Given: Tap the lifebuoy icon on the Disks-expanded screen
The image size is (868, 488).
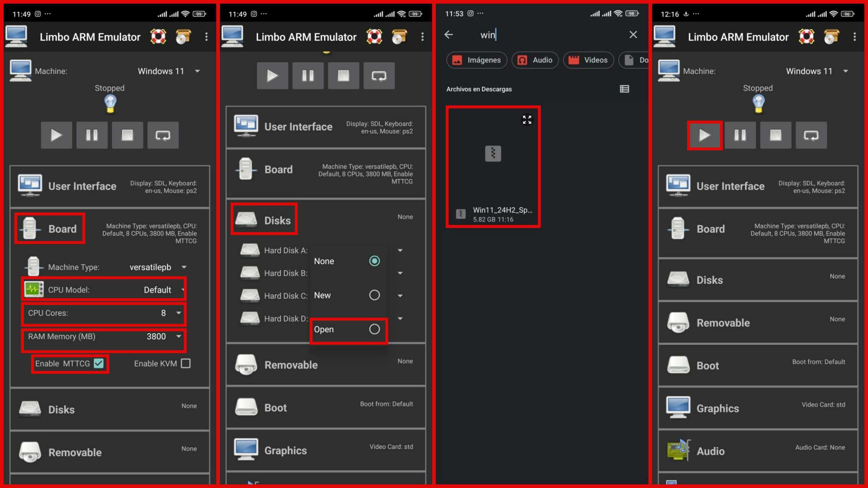Looking at the screenshot, I should 374,36.
